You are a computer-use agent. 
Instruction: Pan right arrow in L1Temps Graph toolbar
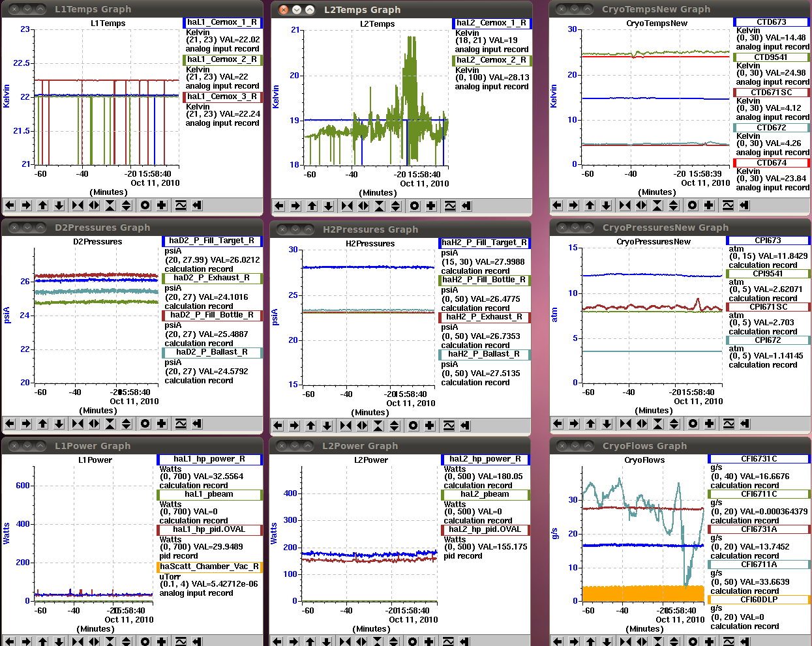point(26,205)
